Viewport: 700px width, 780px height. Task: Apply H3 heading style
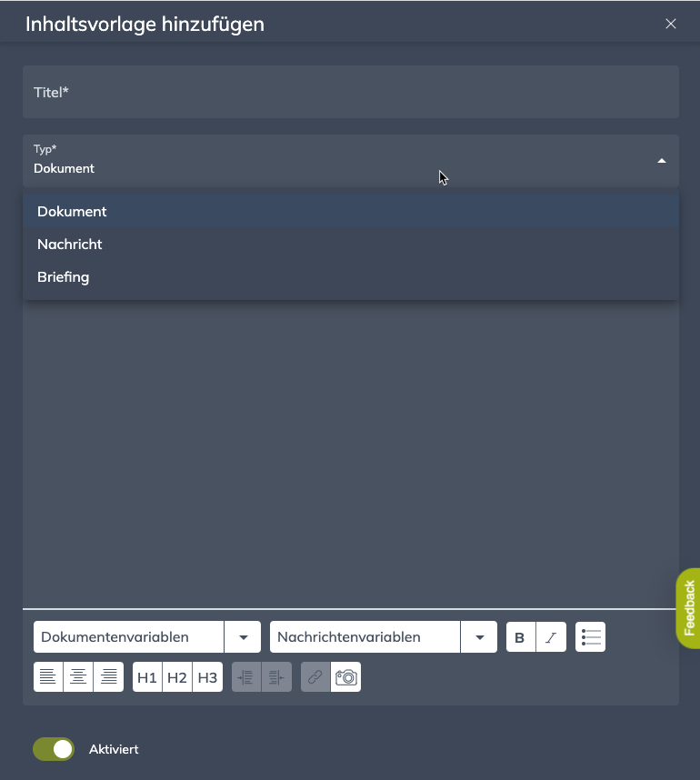(207, 677)
